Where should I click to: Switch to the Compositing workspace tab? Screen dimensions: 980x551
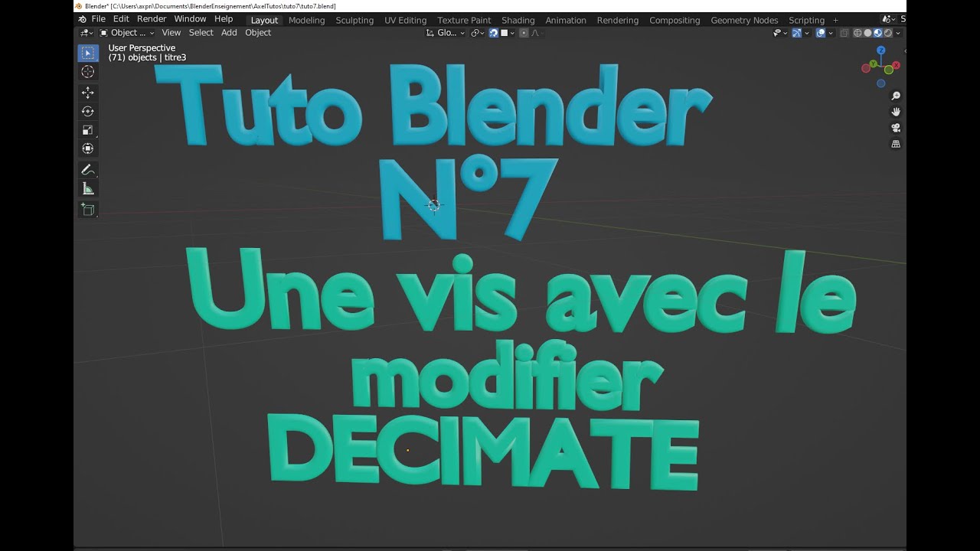[x=675, y=20]
